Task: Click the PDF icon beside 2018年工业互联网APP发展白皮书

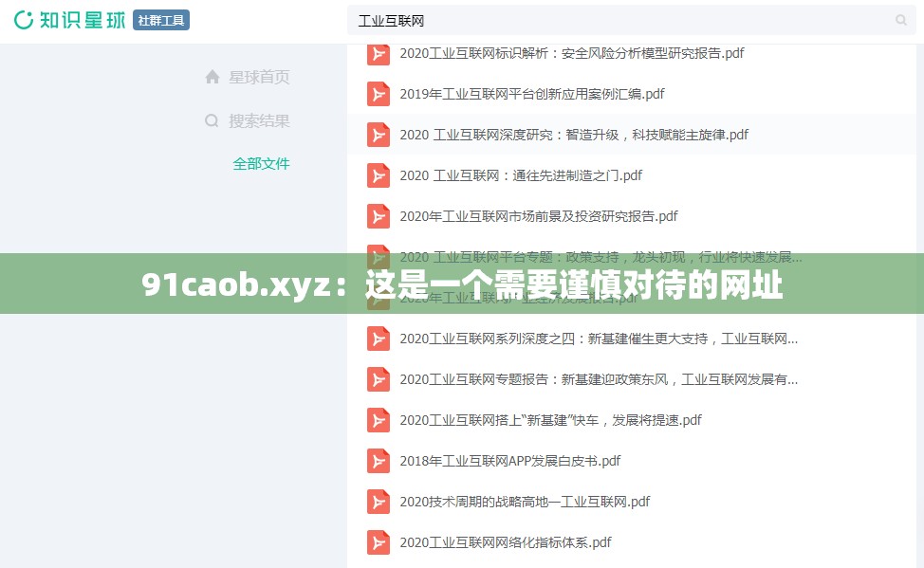Action: [378, 461]
